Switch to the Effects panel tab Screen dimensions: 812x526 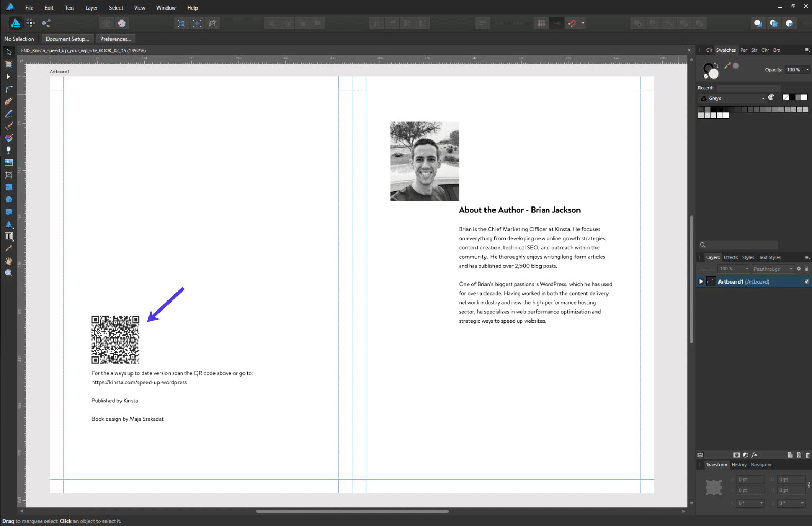[731, 257]
